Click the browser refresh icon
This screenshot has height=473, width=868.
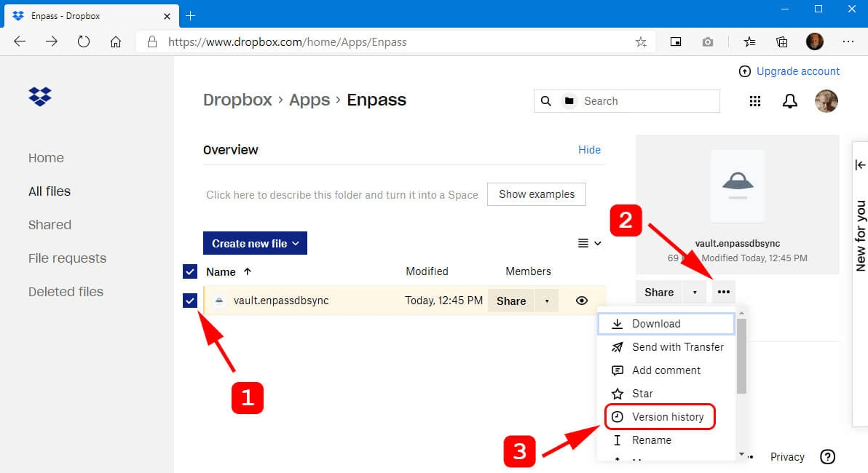click(84, 42)
